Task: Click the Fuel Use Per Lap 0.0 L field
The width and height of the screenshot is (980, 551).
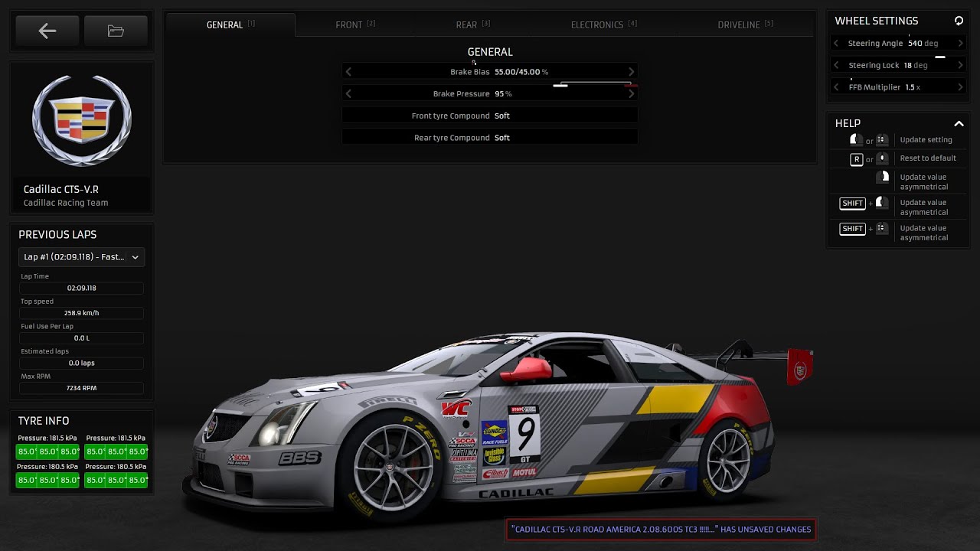Action: pyautogui.click(x=82, y=337)
